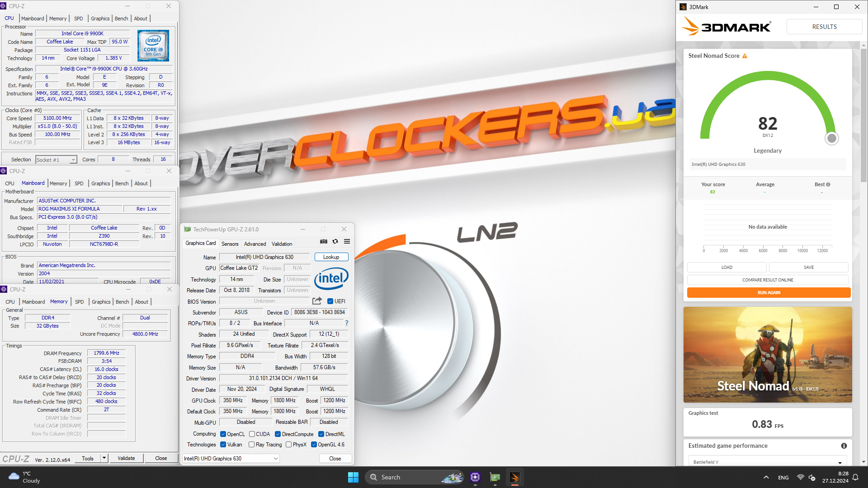The width and height of the screenshot is (868, 488).
Task: Open the Windows Start menu
Action: (x=353, y=477)
